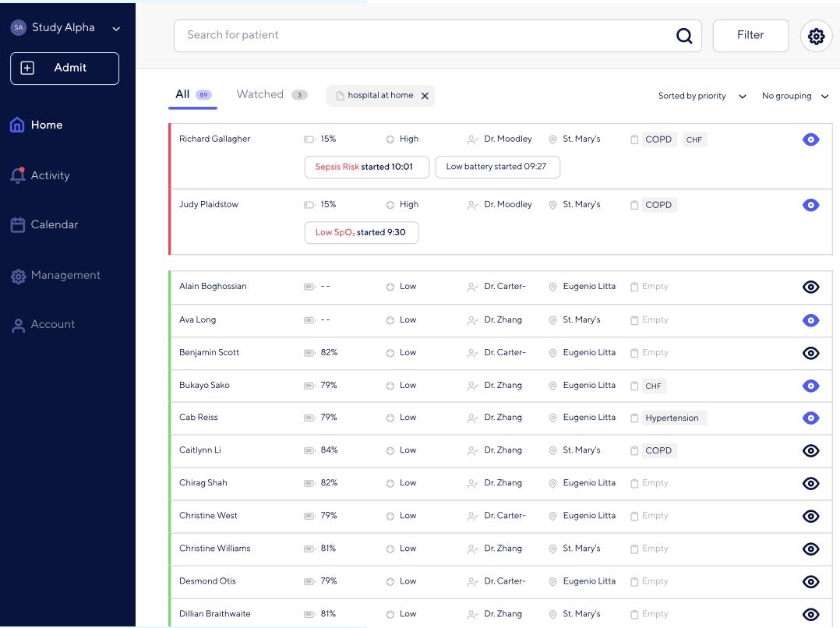Unwatch patient Richard Gallagher via eye icon
Image resolution: width=840 pixels, height=628 pixels.
pyautogui.click(x=810, y=139)
